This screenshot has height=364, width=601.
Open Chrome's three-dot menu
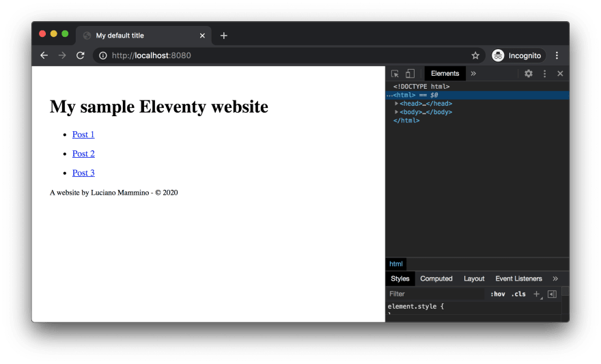click(557, 55)
